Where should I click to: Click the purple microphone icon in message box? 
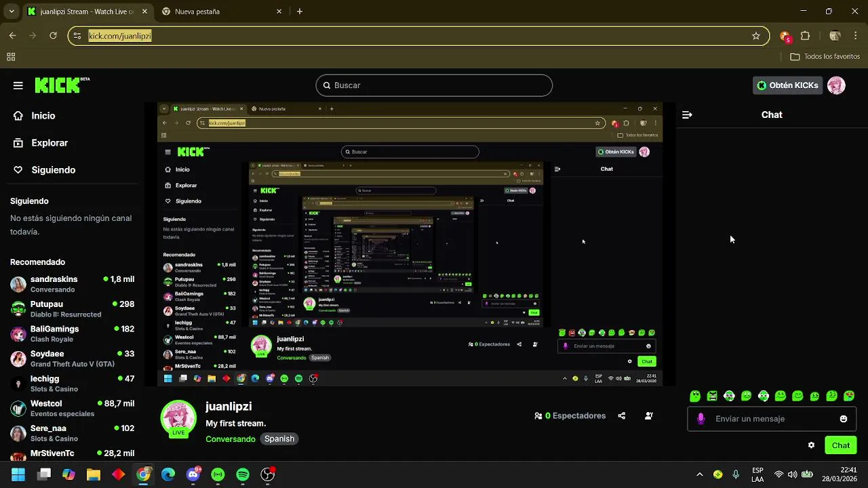point(701,419)
